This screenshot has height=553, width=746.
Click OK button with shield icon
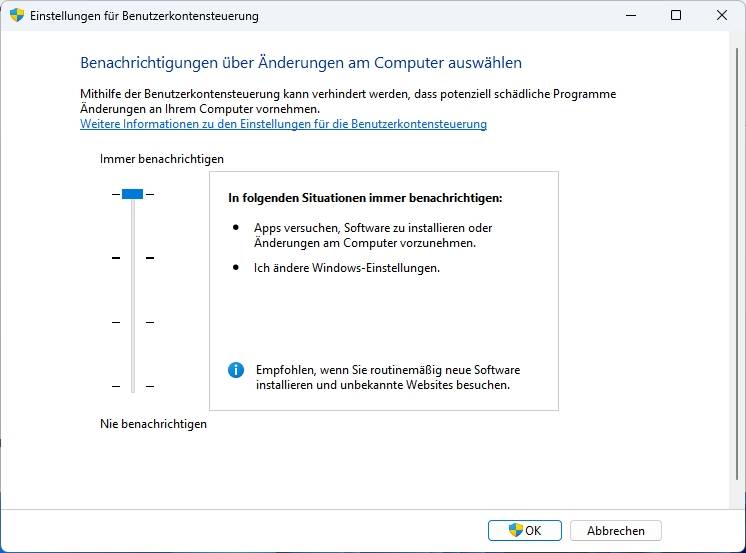coord(525,530)
